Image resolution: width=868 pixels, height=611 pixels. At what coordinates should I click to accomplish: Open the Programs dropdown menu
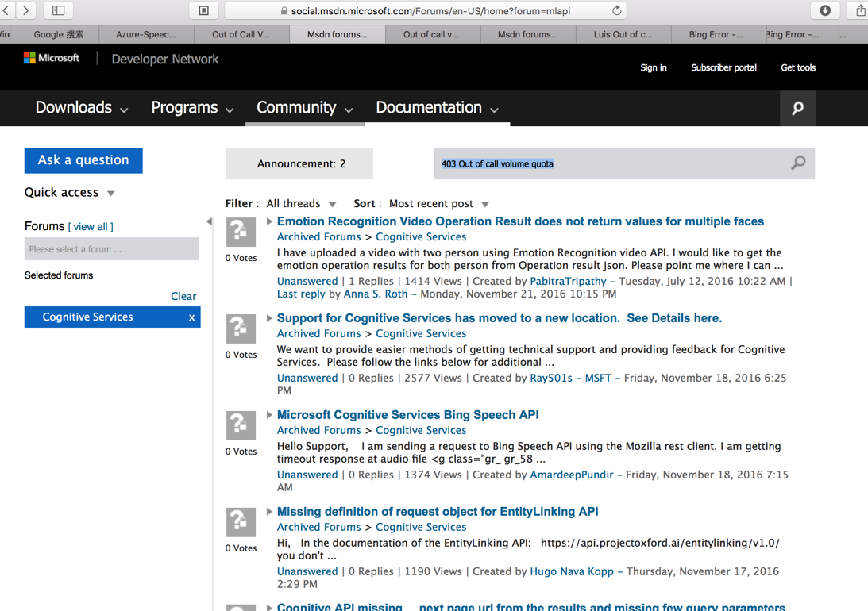pyautogui.click(x=192, y=108)
